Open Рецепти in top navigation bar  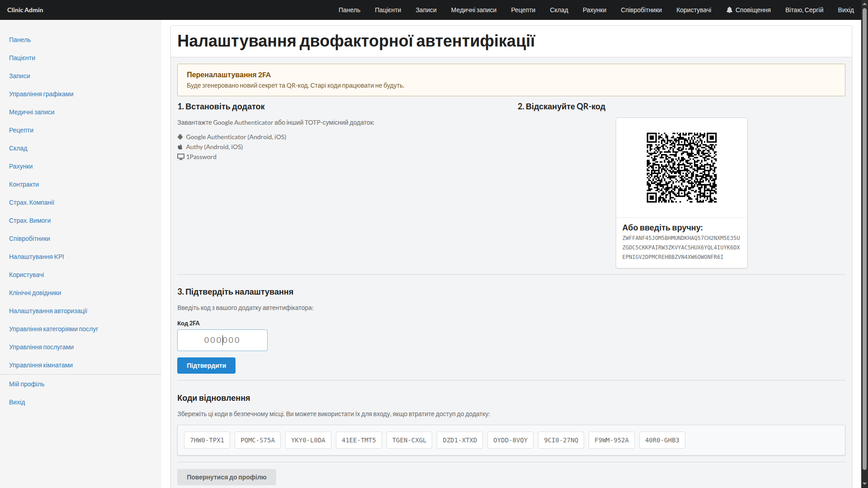tap(523, 10)
